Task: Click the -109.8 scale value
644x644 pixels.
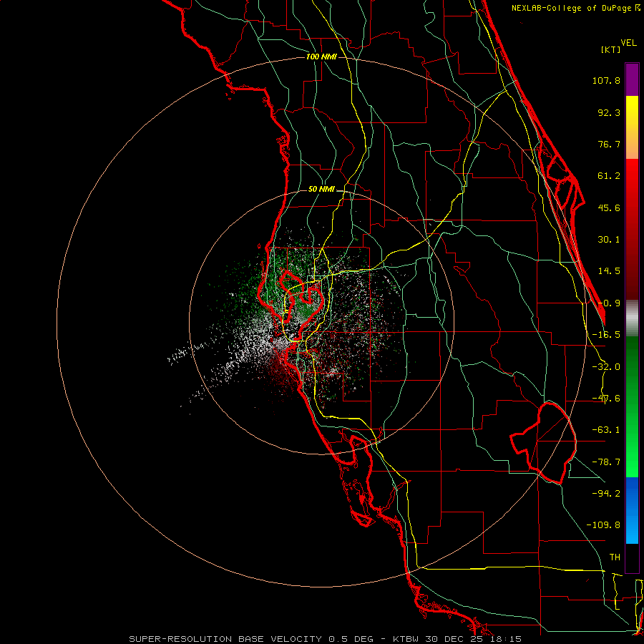Action: [x=604, y=525]
